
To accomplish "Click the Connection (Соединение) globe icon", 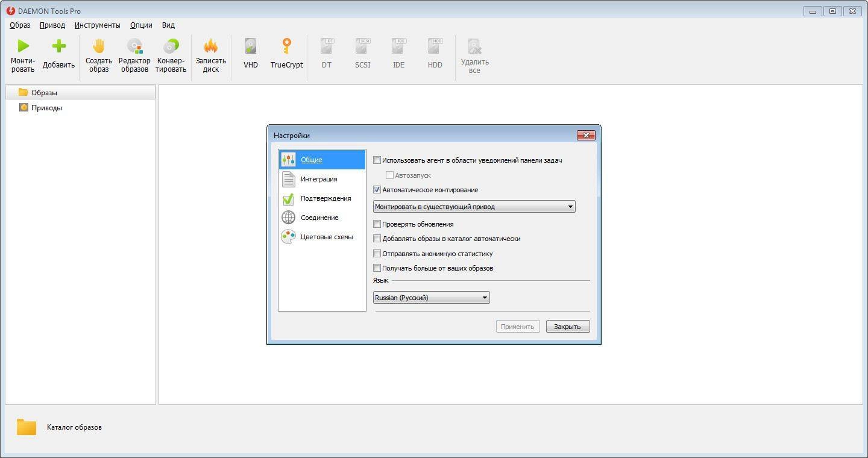I will [x=289, y=218].
